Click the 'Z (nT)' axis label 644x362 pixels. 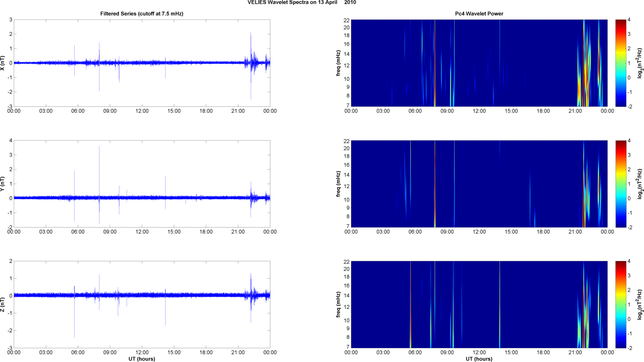pyautogui.click(x=3, y=305)
